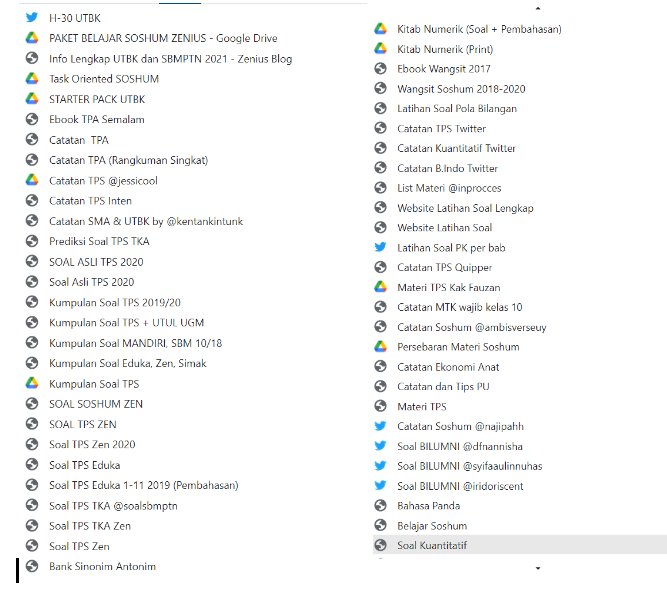Viewport: 667px width, 590px height.
Task: Open Kumpulan Soal MANDIRI, SBM 10/18
Action: tap(135, 343)
